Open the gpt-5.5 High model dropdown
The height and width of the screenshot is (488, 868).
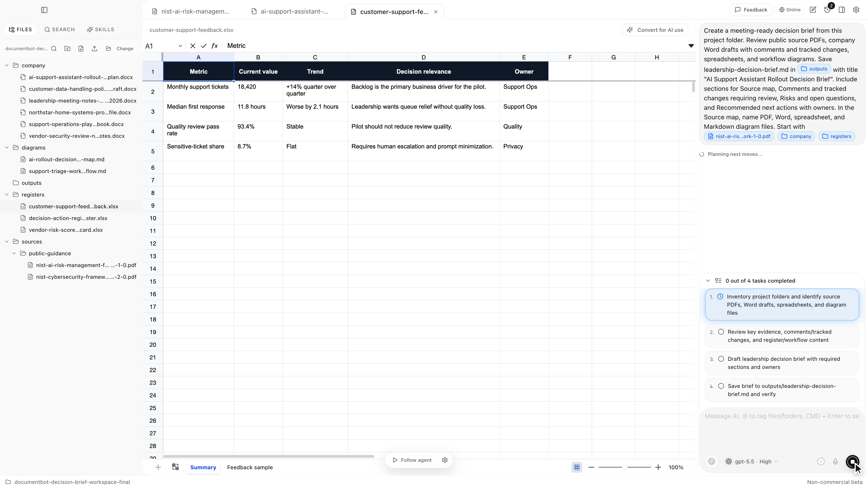pos(751,462)
